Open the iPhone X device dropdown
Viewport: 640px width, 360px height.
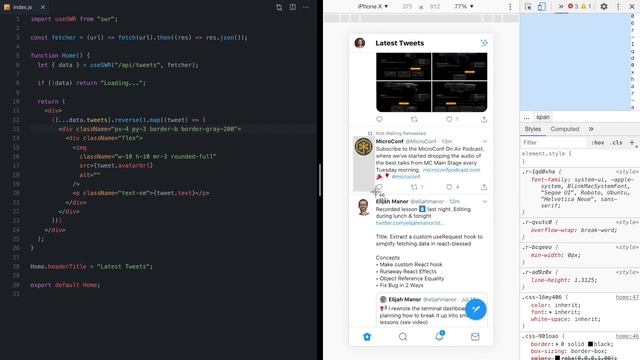pos(372,7)
